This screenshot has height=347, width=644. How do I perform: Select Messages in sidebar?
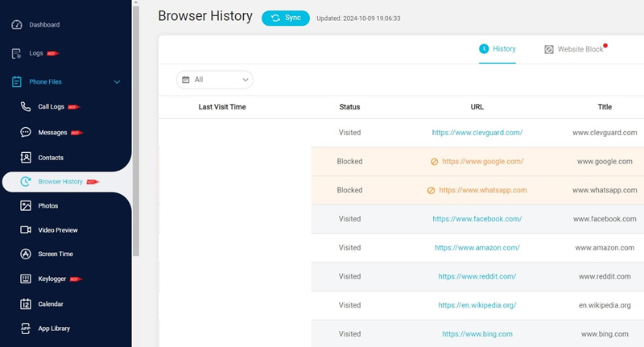tap(52, 132)
